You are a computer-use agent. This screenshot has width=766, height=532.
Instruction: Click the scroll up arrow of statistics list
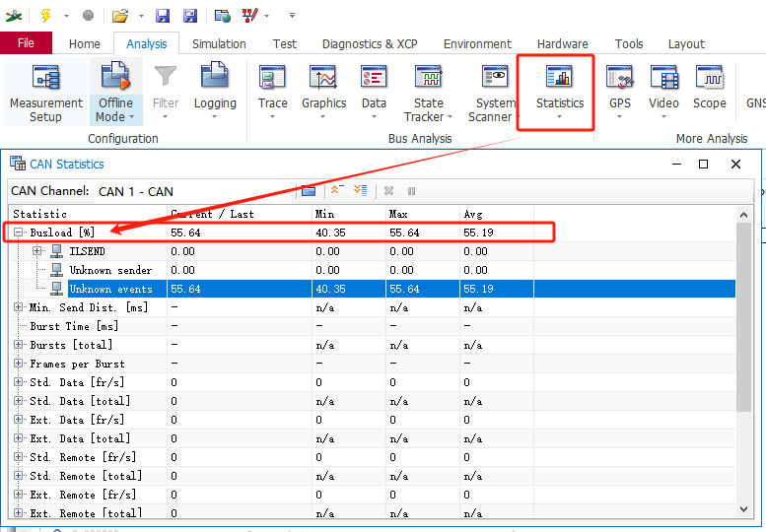click(743, 215)
